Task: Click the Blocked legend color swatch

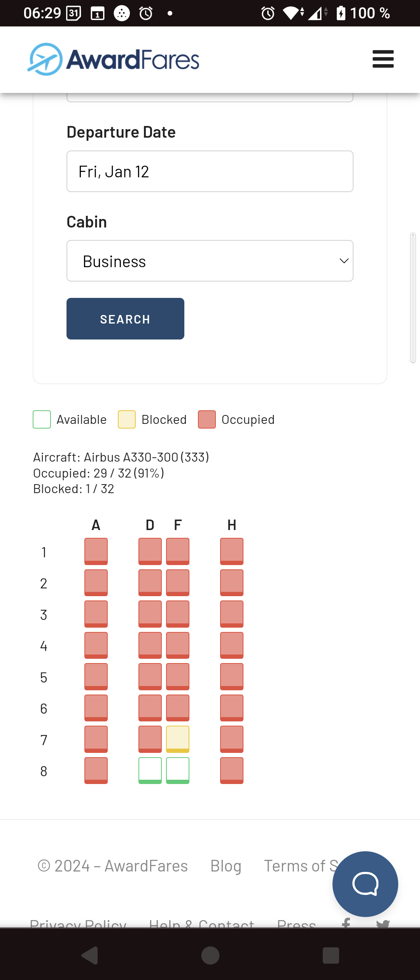Action: (127, 419)
